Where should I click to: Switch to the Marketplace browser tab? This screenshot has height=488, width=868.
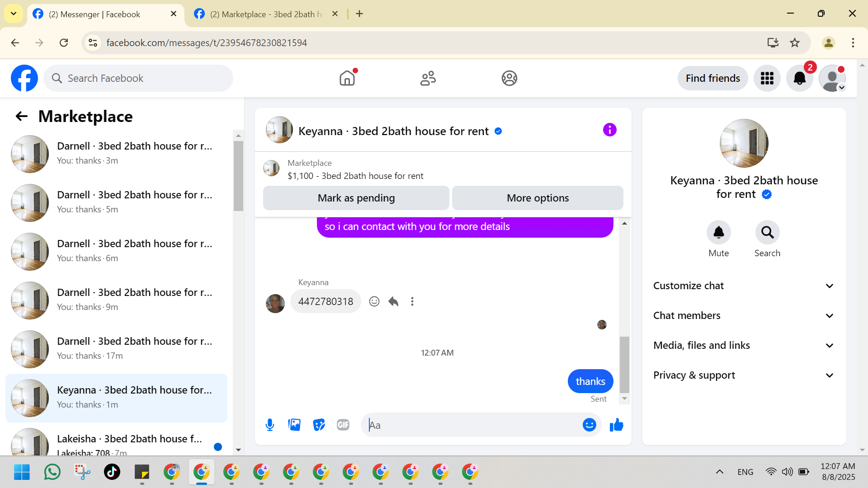tap(262, 14)
